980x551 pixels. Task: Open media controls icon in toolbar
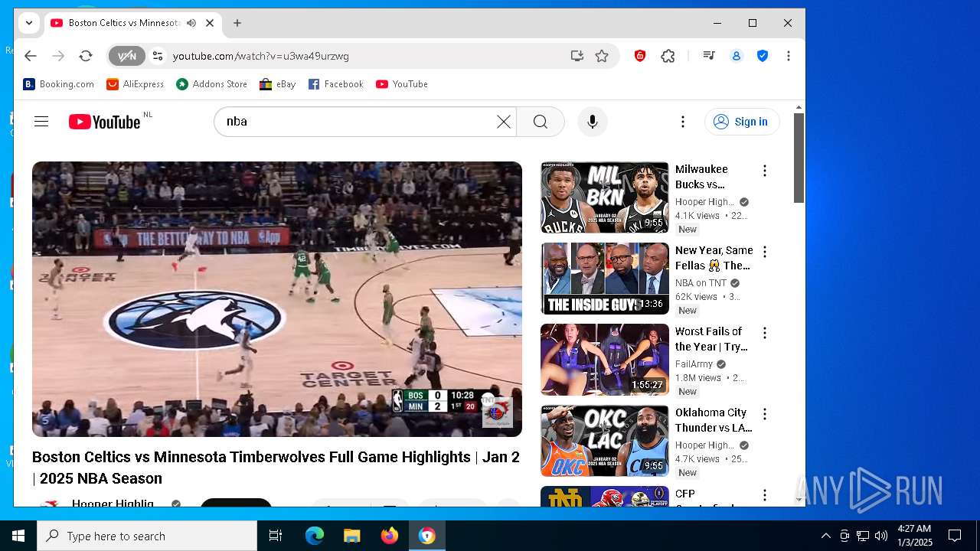[x=709, y=56]
